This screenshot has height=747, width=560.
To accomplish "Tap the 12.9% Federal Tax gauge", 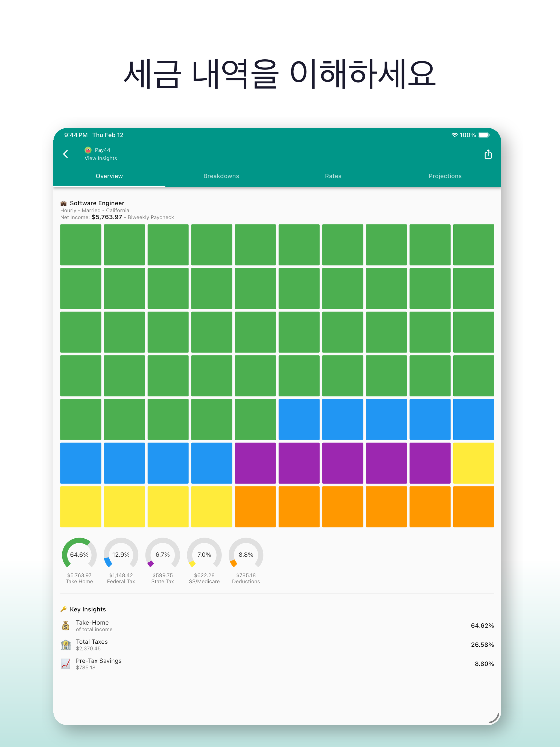I will tap(121, 555).
